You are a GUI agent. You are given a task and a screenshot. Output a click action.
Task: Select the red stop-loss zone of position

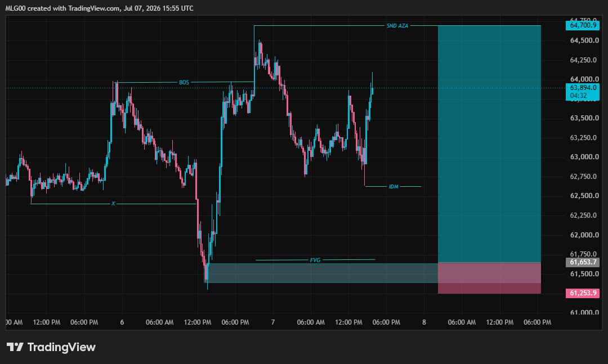(489, 278)
